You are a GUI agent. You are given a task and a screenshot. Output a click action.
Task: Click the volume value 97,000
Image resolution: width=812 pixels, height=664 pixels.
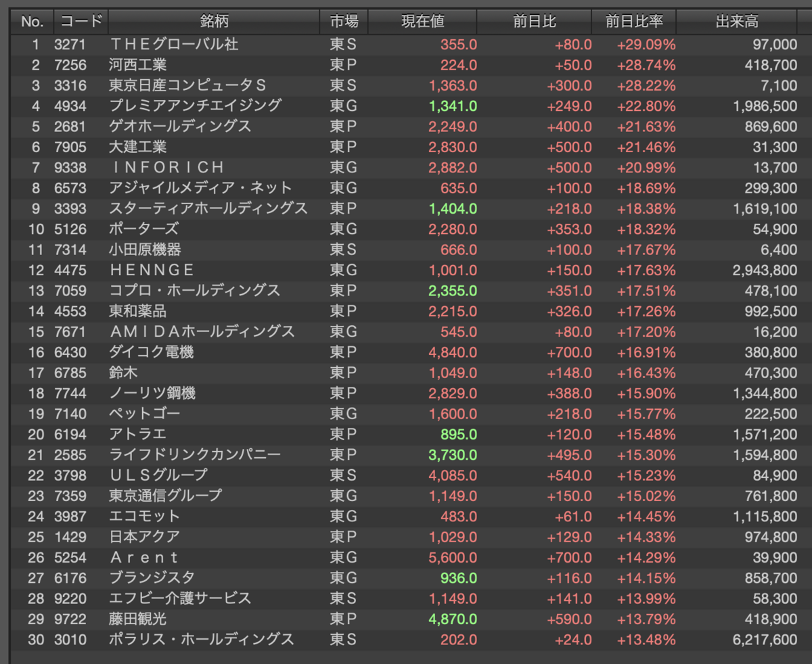tap(775, 45)
